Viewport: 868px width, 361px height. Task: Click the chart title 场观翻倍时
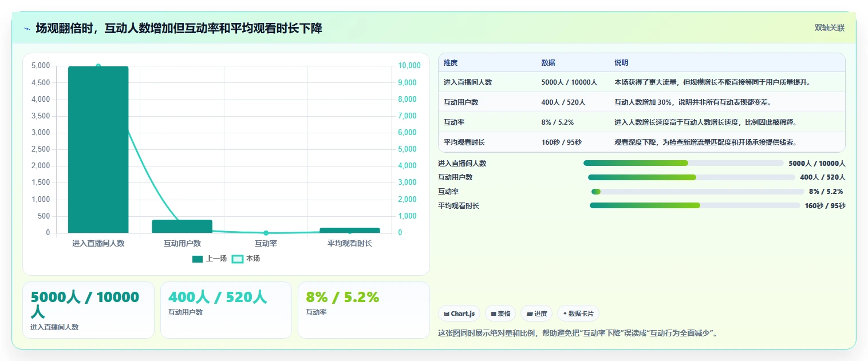(x=179, y=29)
